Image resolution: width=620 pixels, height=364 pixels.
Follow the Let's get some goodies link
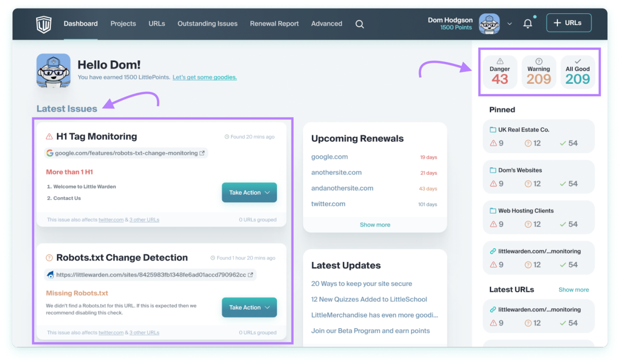tap(205, 77)
